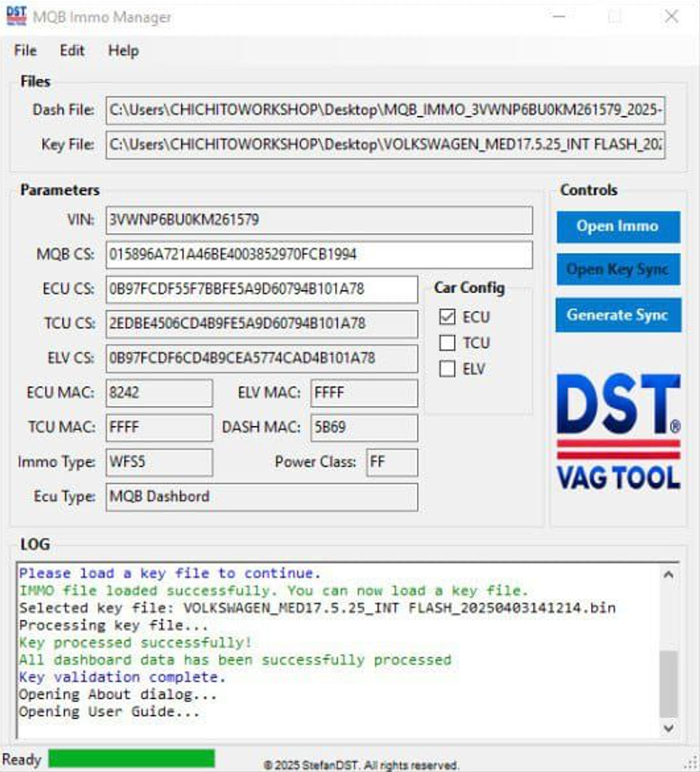Click log line starting 'Selected key file:'

(317, 608)
